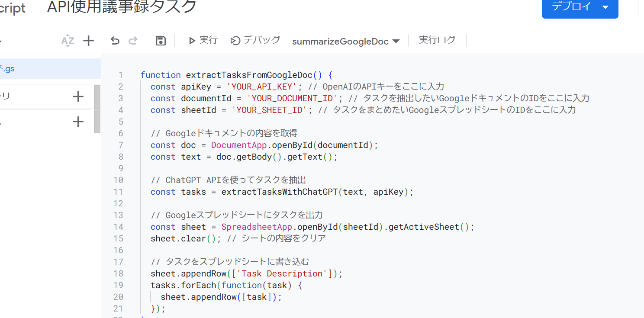The image size is (644, 318).
Task: Start debugging with the デバッグ button
Action: [x=255, y=40]
